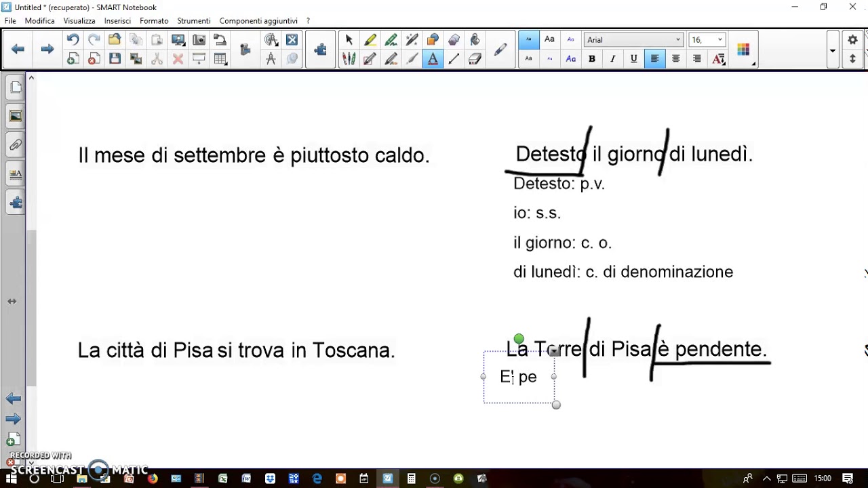Click inside the 'E' pe' text box
The width and height of the screenshot is (868, 488).
point(519,377)
